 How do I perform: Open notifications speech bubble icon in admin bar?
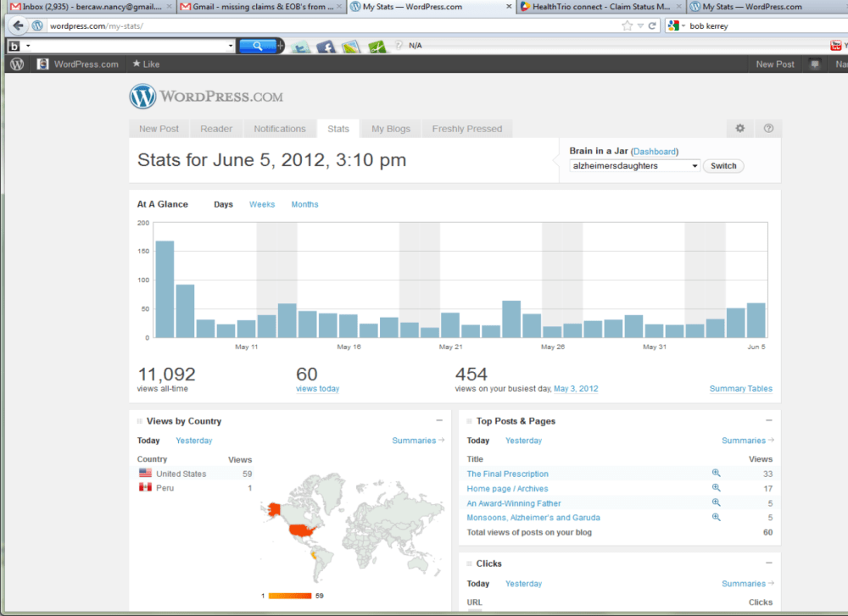(x=815, y=64)
